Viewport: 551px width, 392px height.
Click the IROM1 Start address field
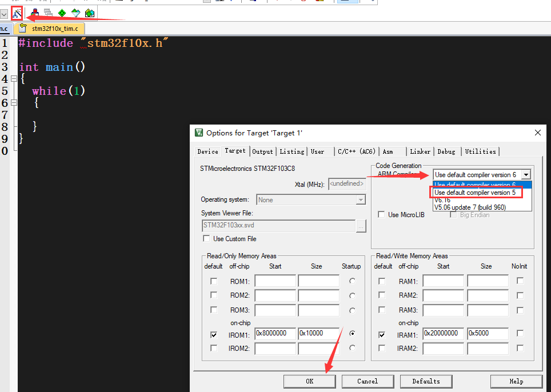click(275, 333)
